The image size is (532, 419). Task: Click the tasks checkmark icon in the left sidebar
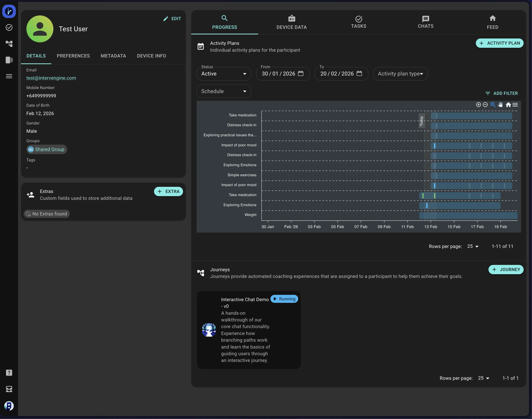click(9, 27)
